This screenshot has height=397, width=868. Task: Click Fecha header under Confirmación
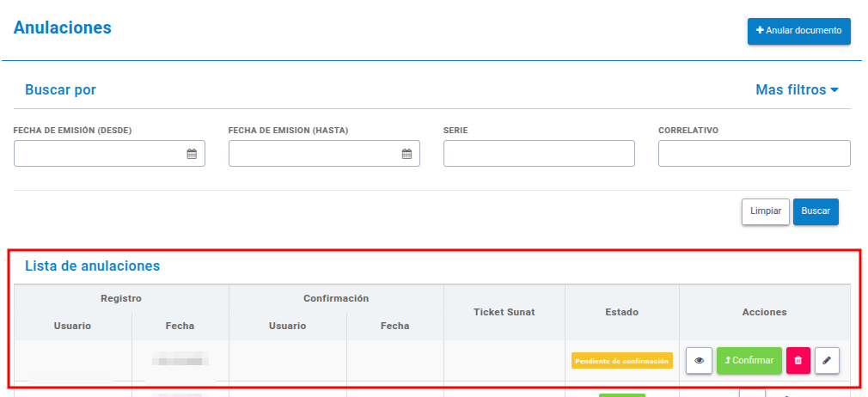(x=394, y=326)
